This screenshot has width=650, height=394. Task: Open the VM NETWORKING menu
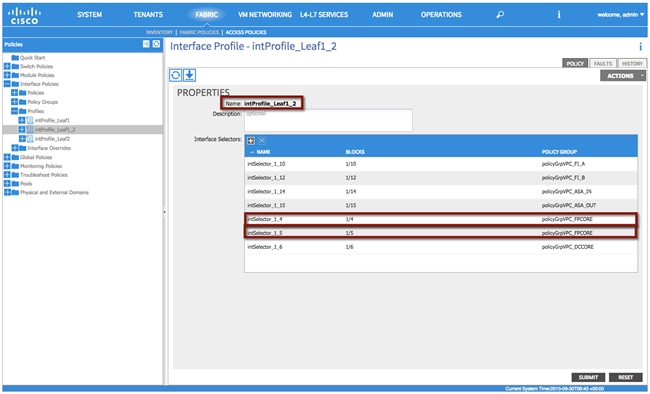265,15
